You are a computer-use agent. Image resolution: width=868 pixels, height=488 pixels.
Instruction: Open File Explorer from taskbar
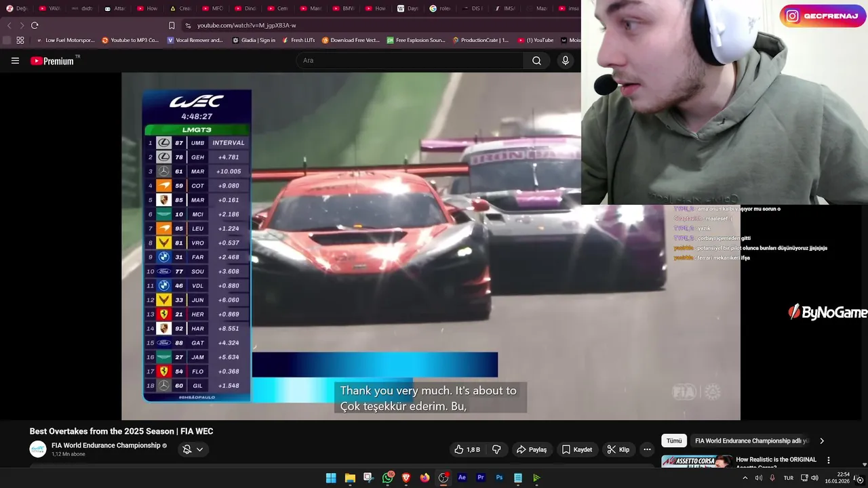click(x=350, y=478)
